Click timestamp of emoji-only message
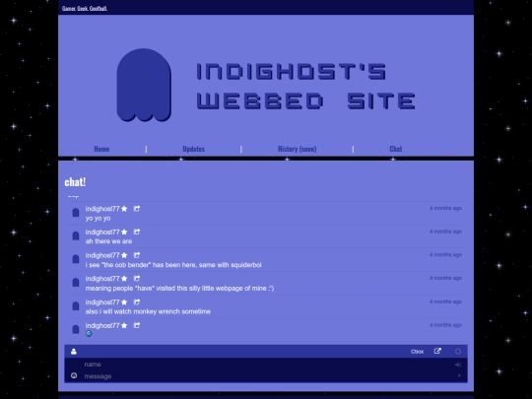Viewport: 532px width, 399px height. click(445, 325)
